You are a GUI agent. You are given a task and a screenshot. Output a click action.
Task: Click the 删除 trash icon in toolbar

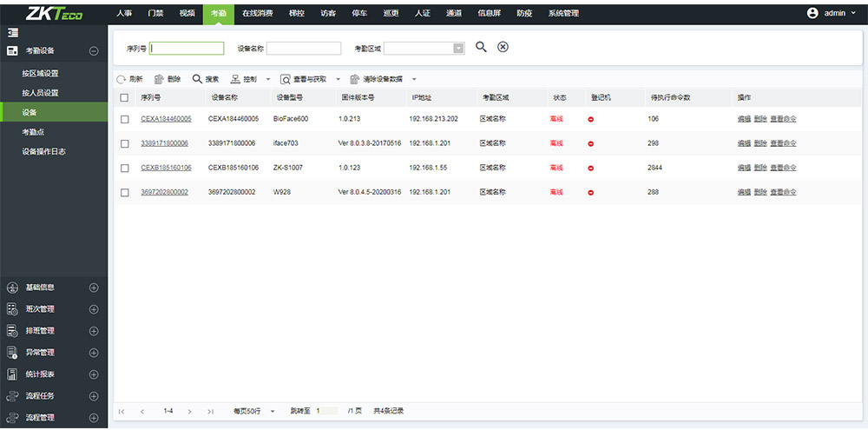[x=159, y=79]
